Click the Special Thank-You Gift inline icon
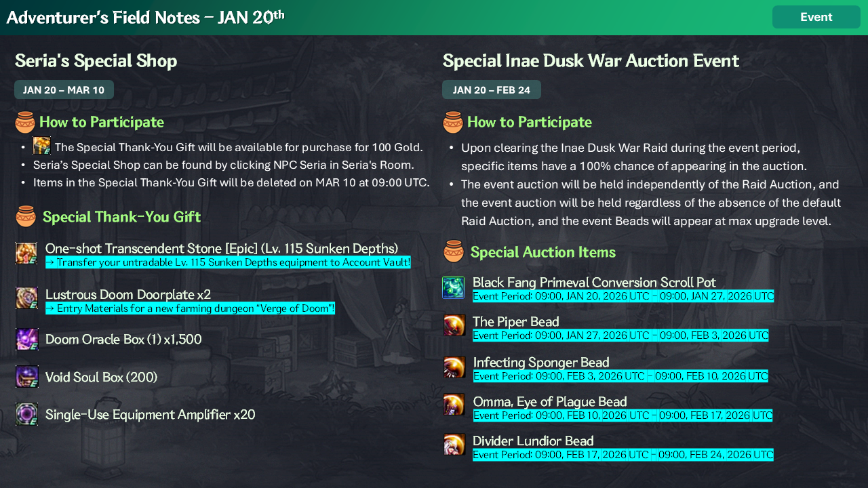This screenshot has height=488, width=868. (x=42, y=146)
